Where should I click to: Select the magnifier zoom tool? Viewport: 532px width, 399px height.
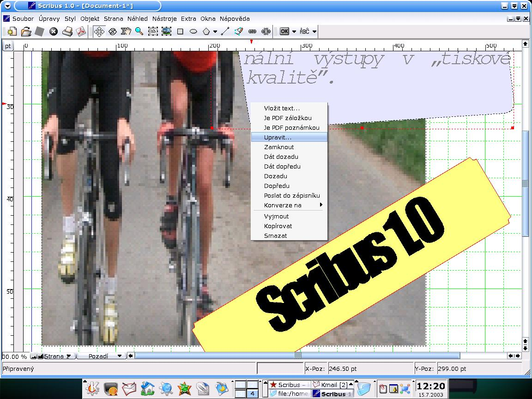coord(139,31)
